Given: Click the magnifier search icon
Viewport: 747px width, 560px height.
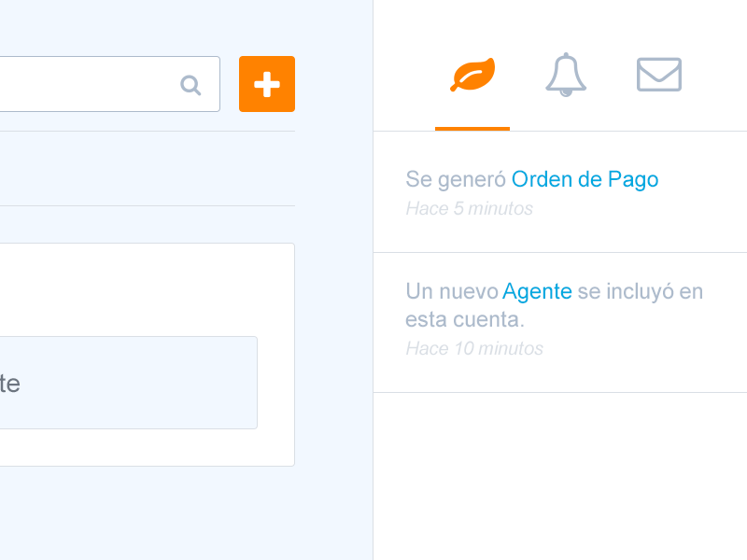Looking at the screenshot, I should 190,85.
